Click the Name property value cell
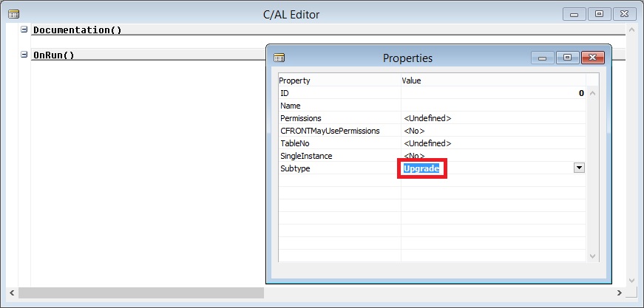 coord(492,106)
